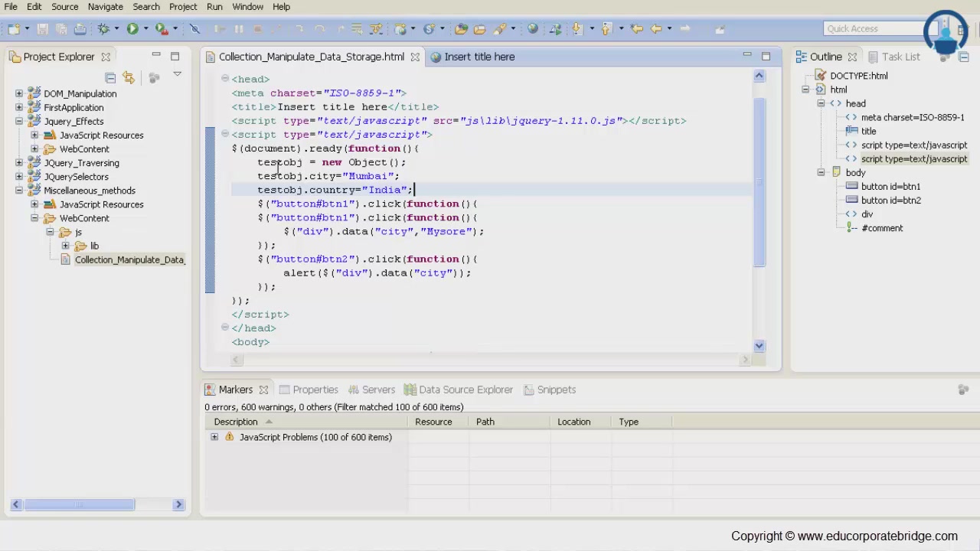Click the Previous Annotation icon

click(x=606, y=29)
